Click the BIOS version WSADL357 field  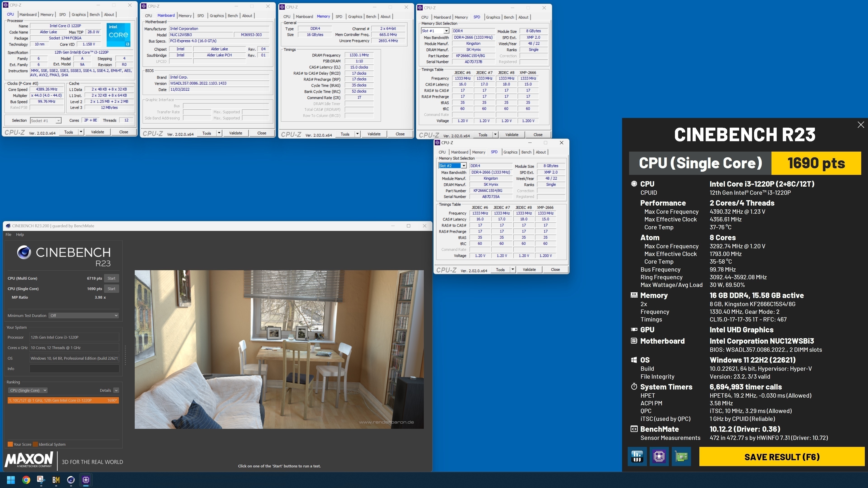click(219, 83)
